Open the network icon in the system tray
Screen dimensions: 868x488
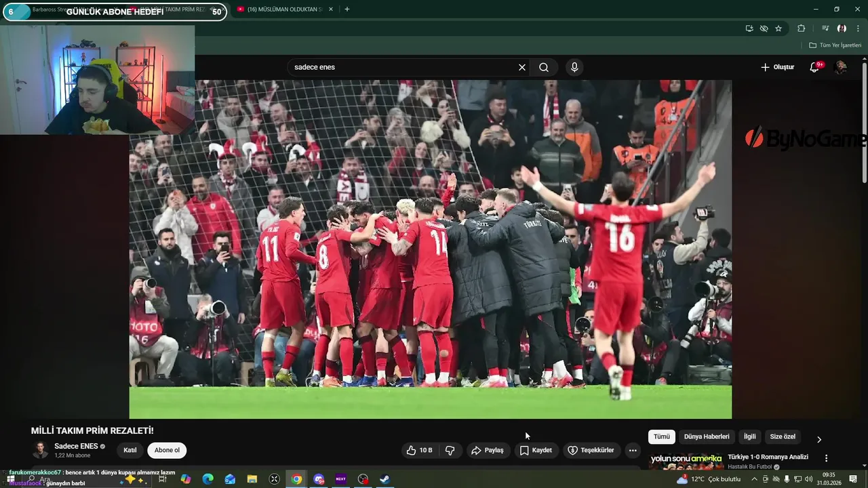click(x=797, y=479)
